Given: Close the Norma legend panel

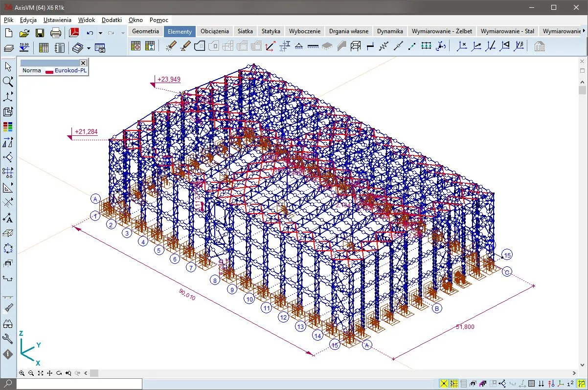Looking at the screenshot, I should pos(83,63).
